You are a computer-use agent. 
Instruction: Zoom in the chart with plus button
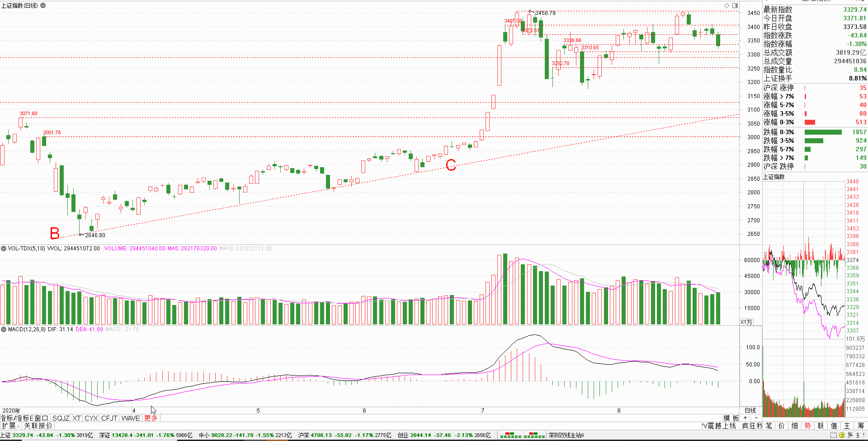pos(745,418)
